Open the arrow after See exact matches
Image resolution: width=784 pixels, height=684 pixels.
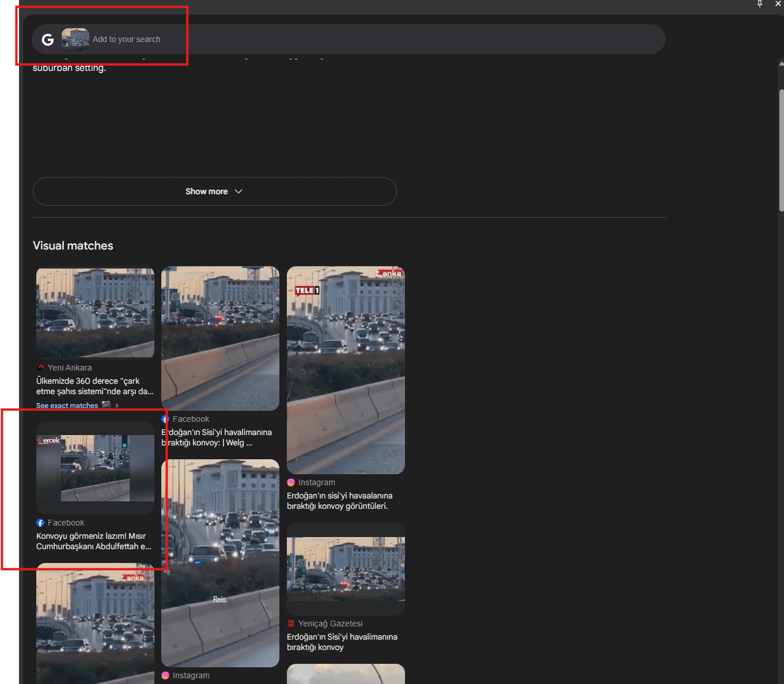coord(117,406)
